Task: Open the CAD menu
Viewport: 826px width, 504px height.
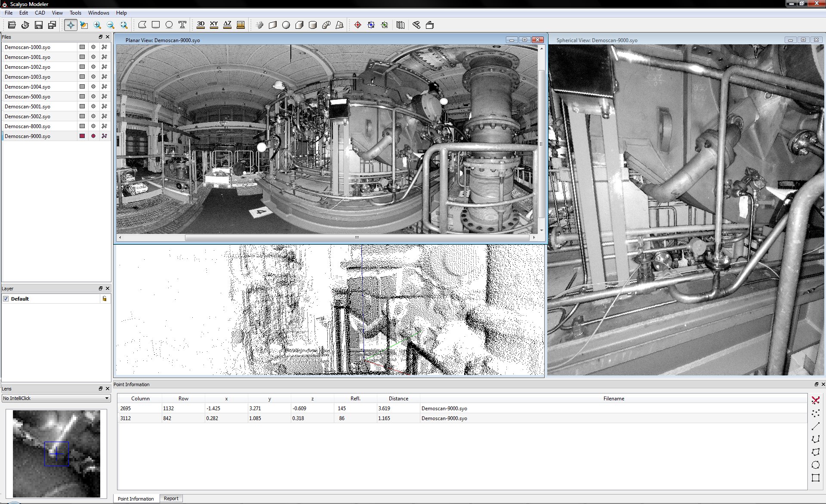Action: [40, 13]
